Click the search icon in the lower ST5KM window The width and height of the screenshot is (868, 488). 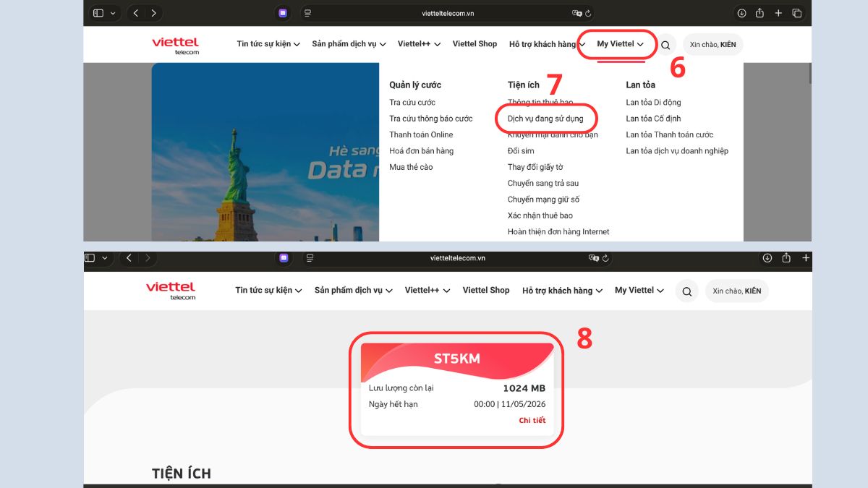coord(687,291)
